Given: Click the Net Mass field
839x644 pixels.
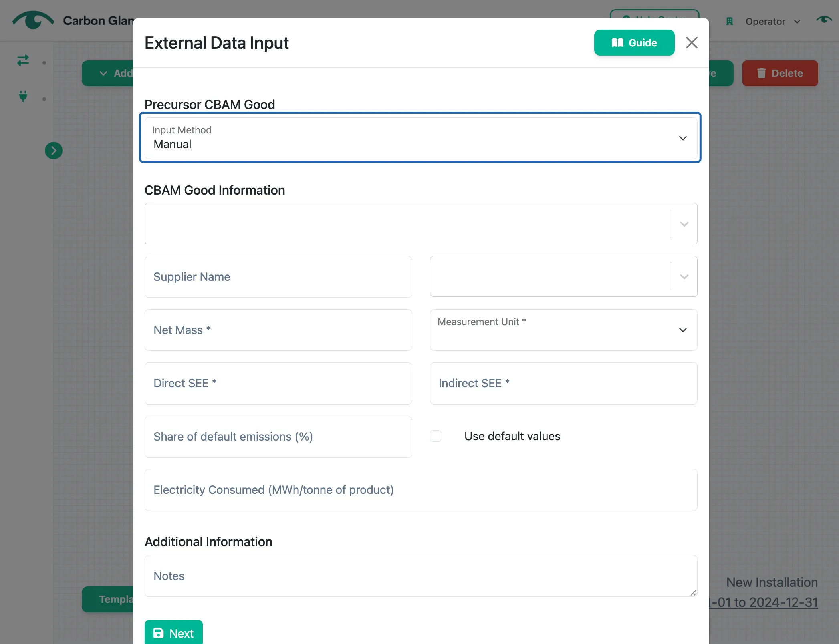Looking at the screenshot, I should [x=278, y=330].
